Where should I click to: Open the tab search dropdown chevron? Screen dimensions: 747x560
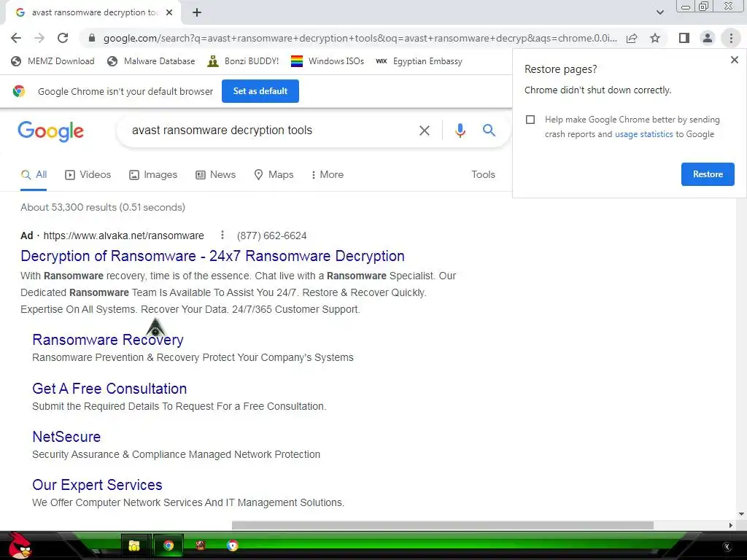[659, 12]
